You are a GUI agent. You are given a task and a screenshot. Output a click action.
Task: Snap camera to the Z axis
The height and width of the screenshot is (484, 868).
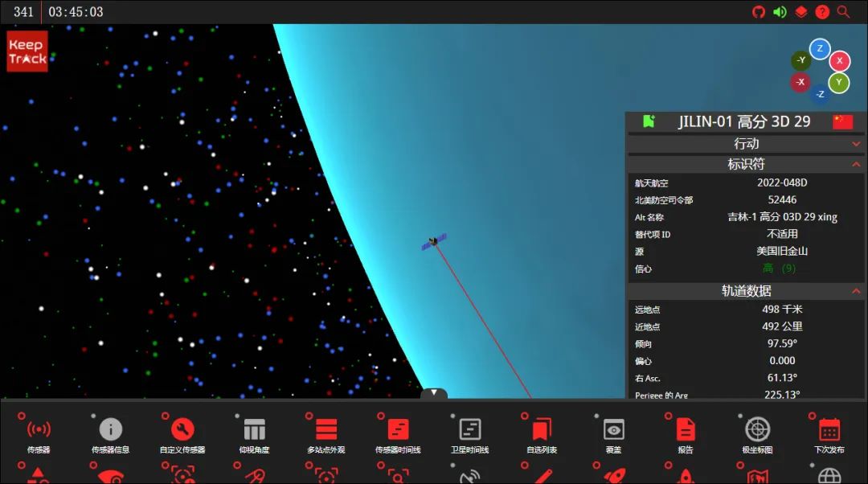click(820, 49)
